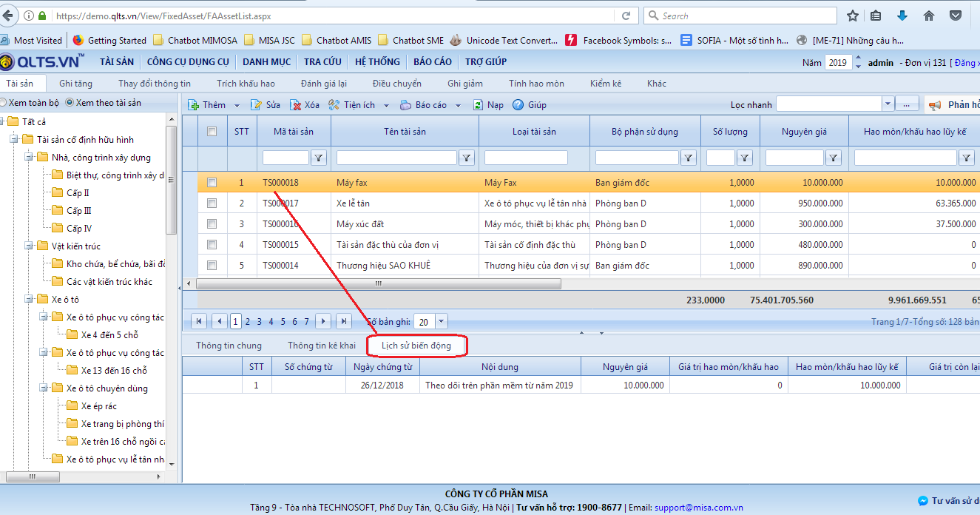Click the browser back arrow
The image size is (980, 515).
coord(8,15)
